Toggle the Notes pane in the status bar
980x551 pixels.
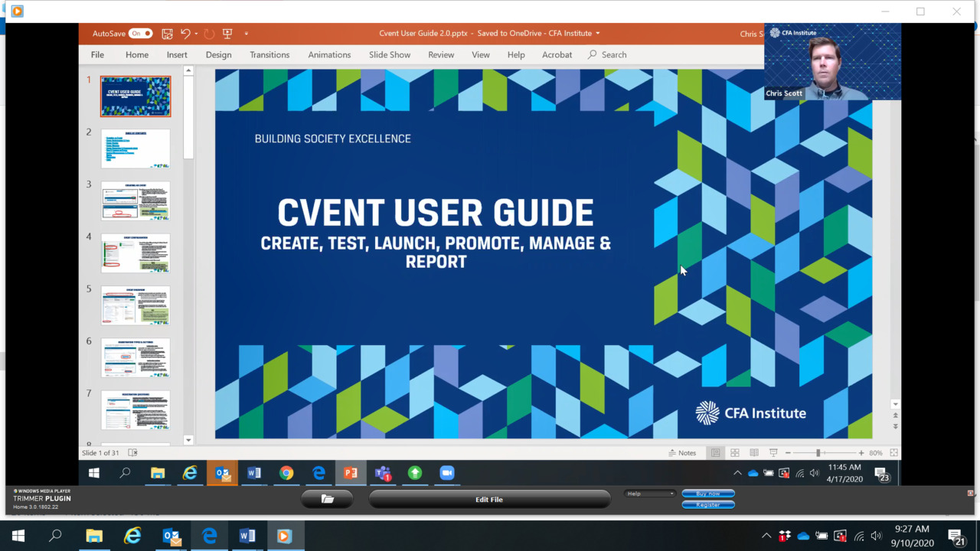tap(682, 453)
